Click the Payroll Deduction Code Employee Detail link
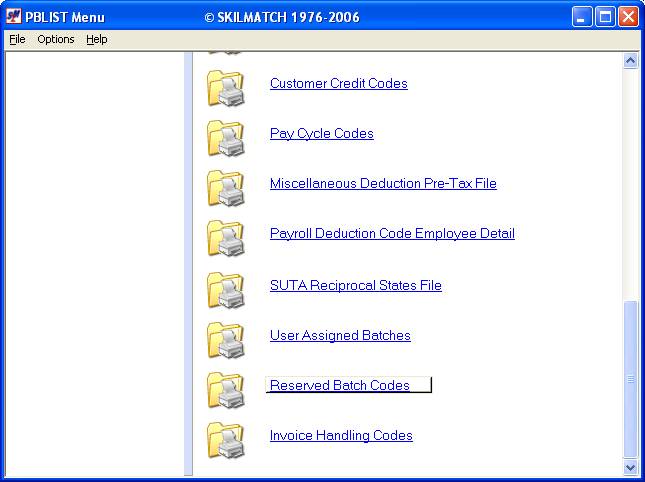 tap(392, 234)
